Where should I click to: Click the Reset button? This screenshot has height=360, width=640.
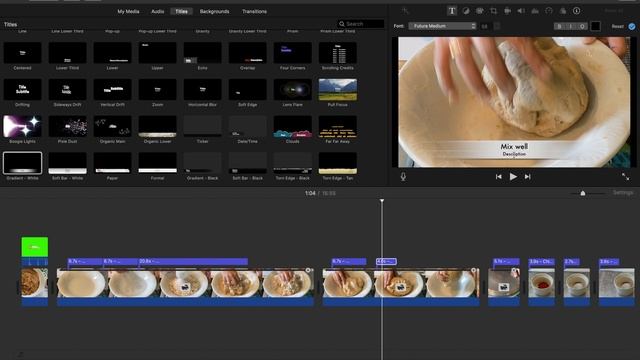coord(618,27)
